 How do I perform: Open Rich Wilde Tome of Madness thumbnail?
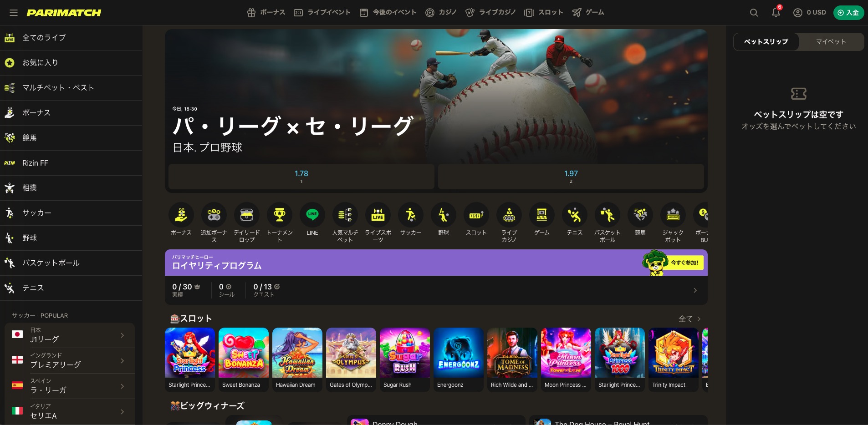coord(512,353)
